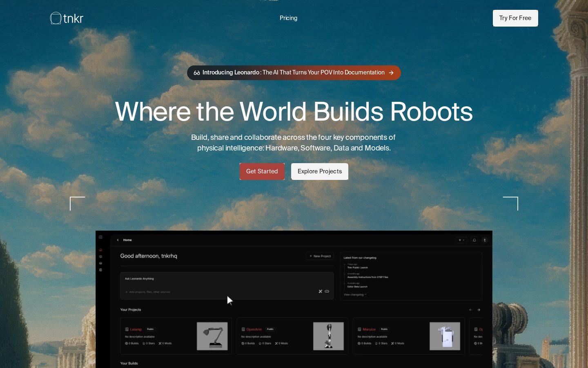Open the plus dropdown in demo top bar
Image resolution: width=588 pixels, height=368 pixels.
pyautogui.click(x=461, y=240)
